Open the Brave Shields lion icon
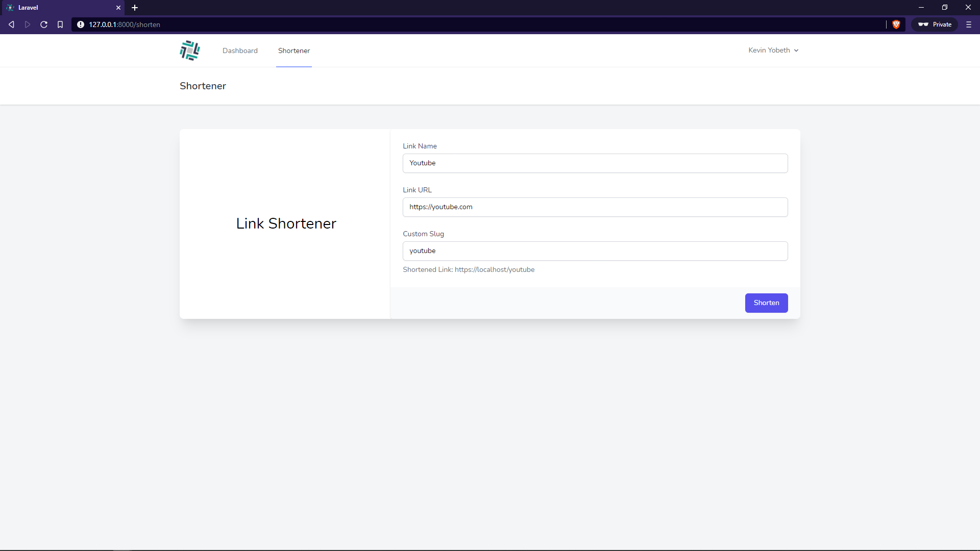The width and height of the screenshot is (980, 551). (896, 24)
